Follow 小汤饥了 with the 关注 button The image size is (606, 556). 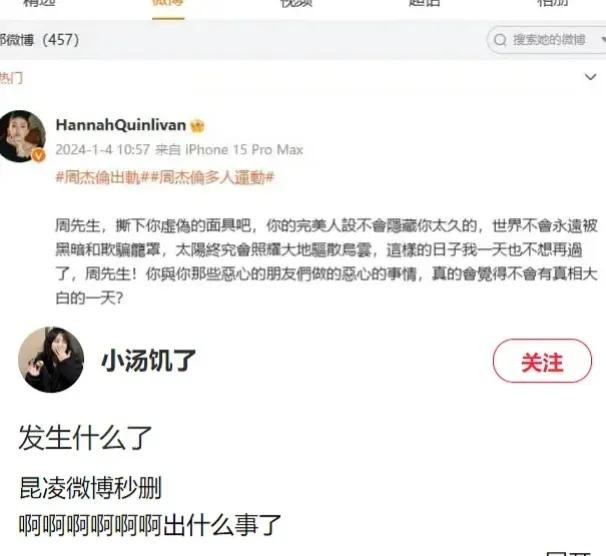542,361
